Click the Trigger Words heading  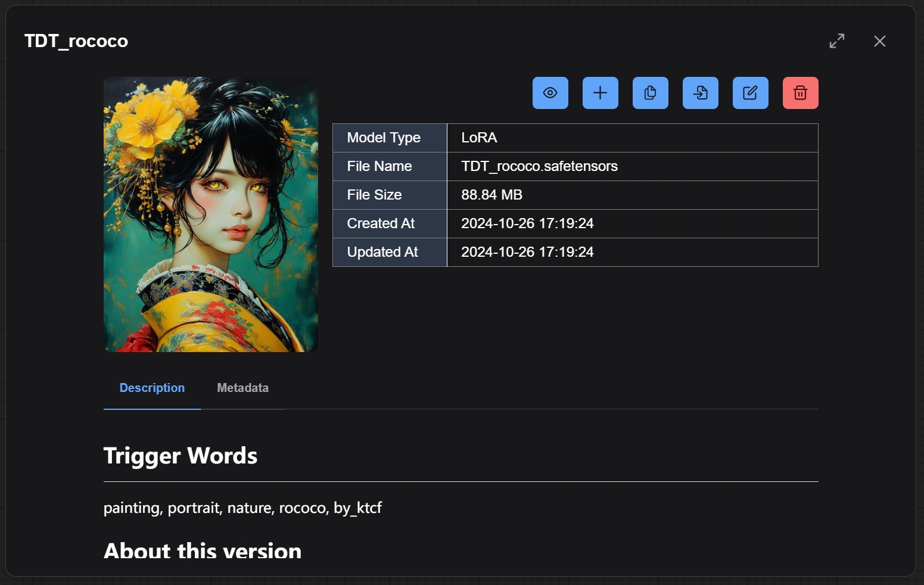(x=181, y=456)
